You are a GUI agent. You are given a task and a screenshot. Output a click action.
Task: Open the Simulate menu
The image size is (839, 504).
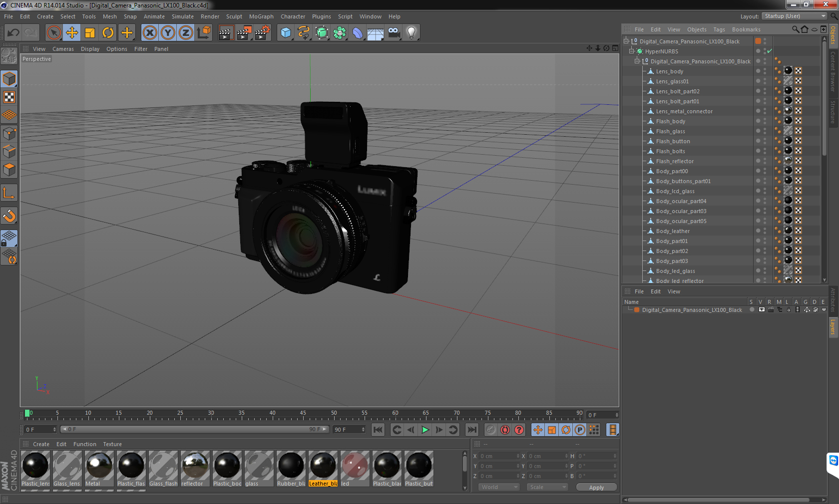[x=183, y=16]
